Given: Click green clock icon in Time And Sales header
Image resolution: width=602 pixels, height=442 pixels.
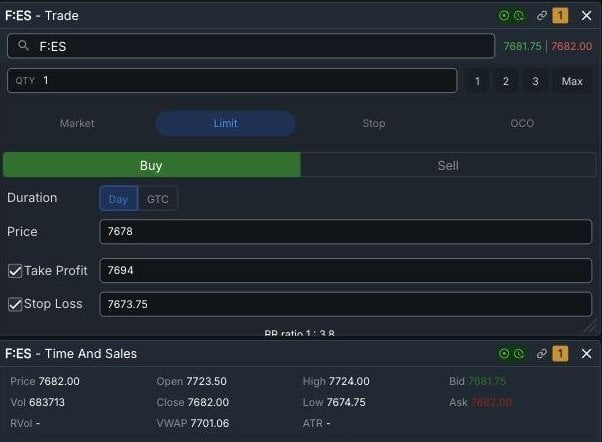Looking at the screenshot, I should click(519, 353).
